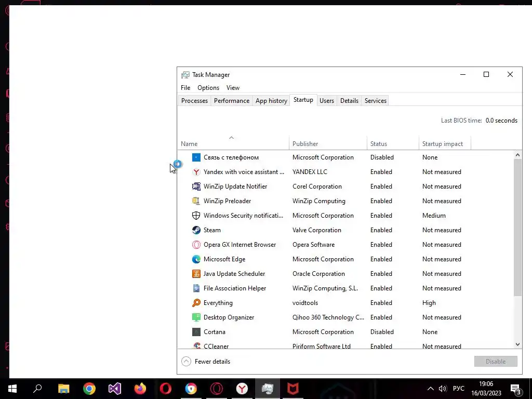Switch to the Users tab
This screenshot has width=532, height=399.
[327, 101]
